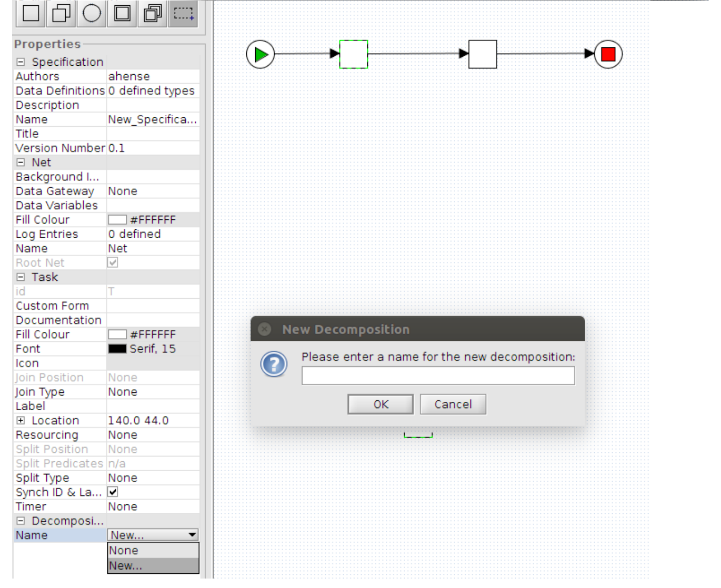Click the Title property value cell
Viewport: 721px width, 588px height.
click(x=153, y=134)
